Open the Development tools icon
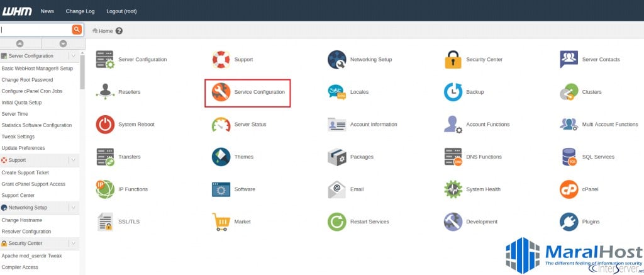Viewport: 644px width, 275px height. (x=453, y=222)
